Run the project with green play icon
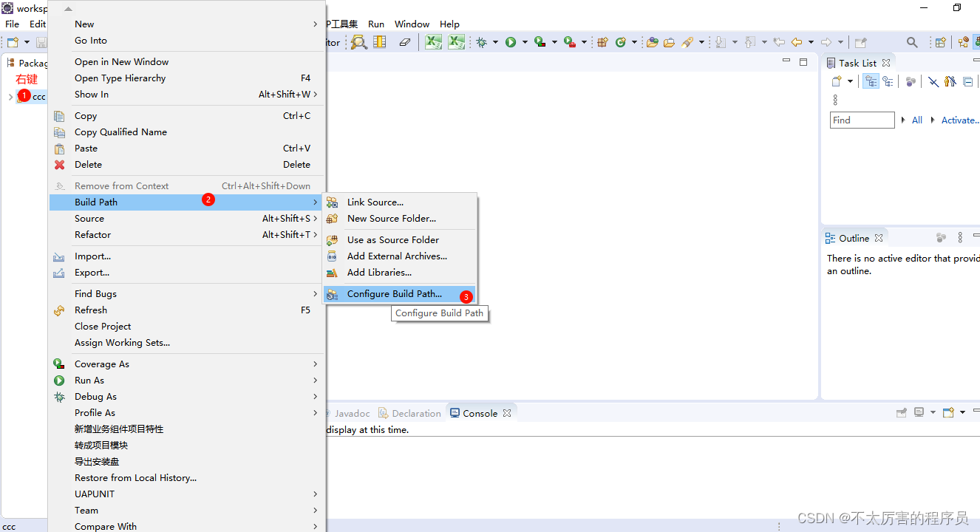Image resolution: width=980 pixels, height=532 pixels. point(511,42)
